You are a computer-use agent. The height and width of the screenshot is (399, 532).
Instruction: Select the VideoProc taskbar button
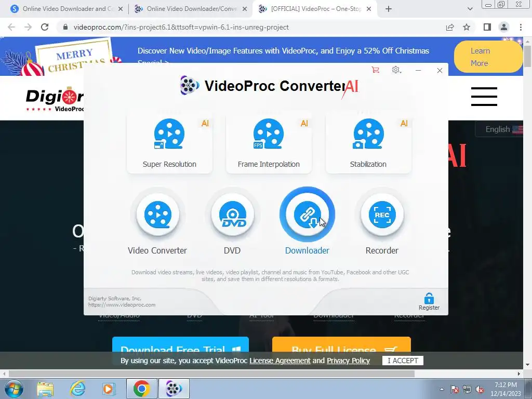tap(174, 389)
